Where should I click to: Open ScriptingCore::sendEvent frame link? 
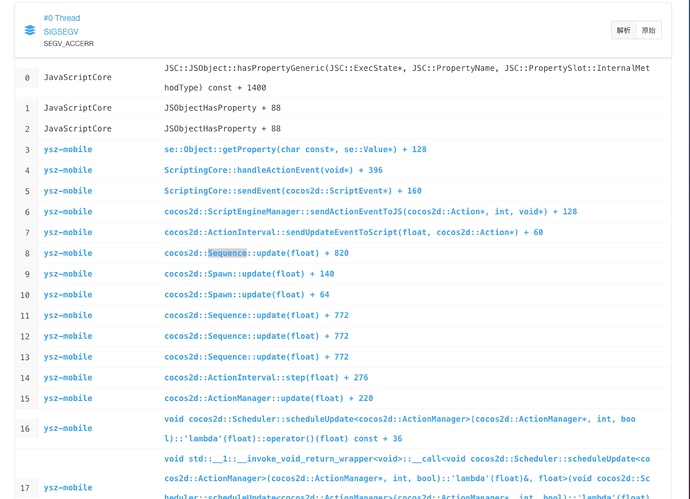click(x=293, y=191)
